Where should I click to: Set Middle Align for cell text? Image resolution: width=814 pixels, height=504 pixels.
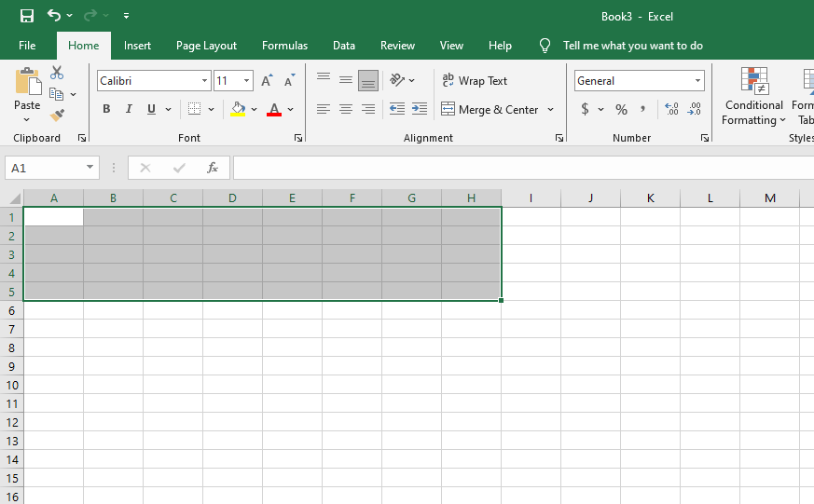pos(346,80)
